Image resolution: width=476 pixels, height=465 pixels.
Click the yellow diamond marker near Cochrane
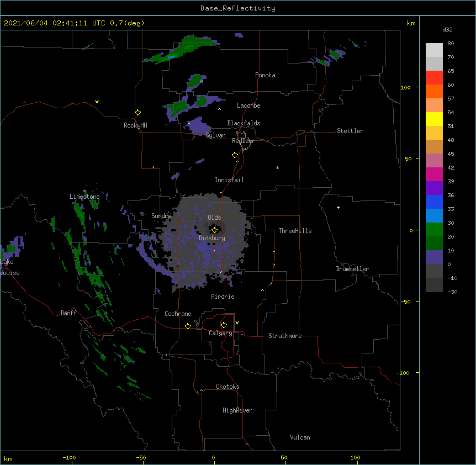click(188, 326)
